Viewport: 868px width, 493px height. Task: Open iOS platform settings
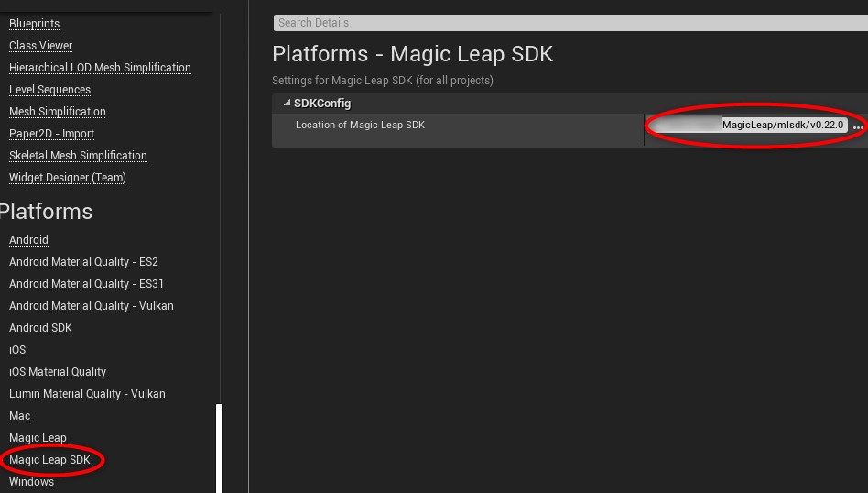coord(17,350)
